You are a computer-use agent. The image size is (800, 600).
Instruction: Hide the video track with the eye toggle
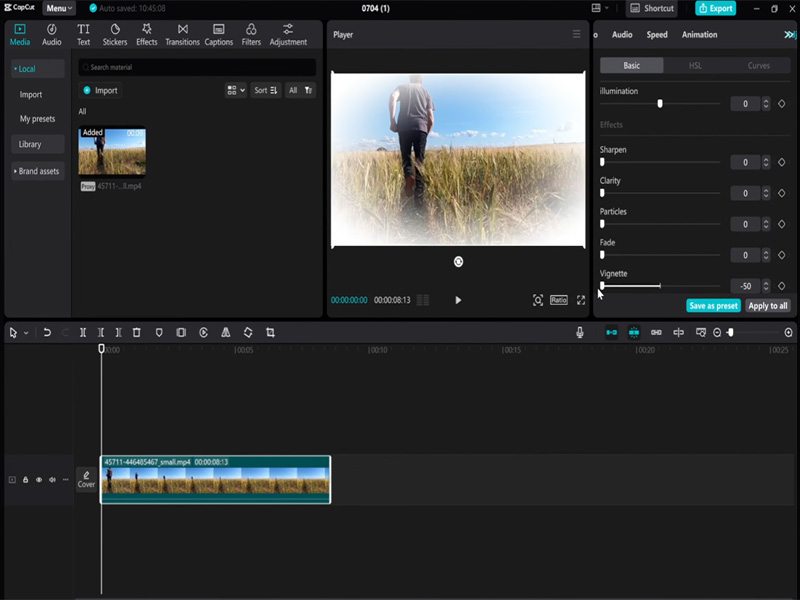click(39, 480)
